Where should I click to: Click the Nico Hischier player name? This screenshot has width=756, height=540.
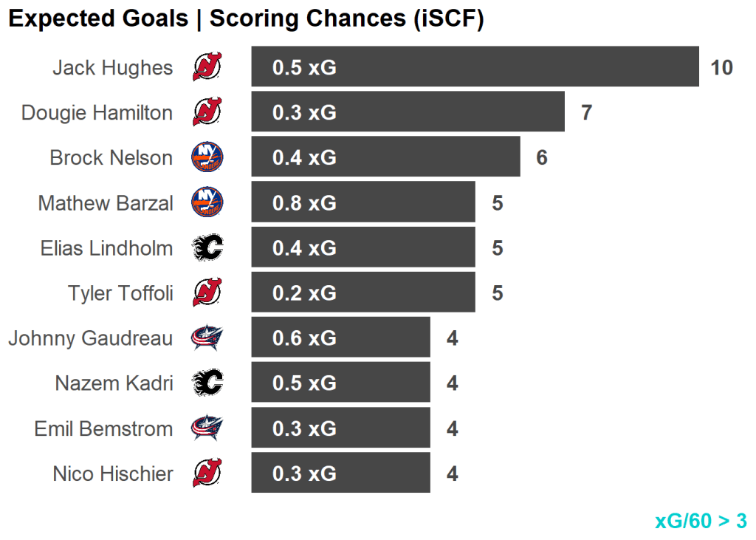(112, 474)
